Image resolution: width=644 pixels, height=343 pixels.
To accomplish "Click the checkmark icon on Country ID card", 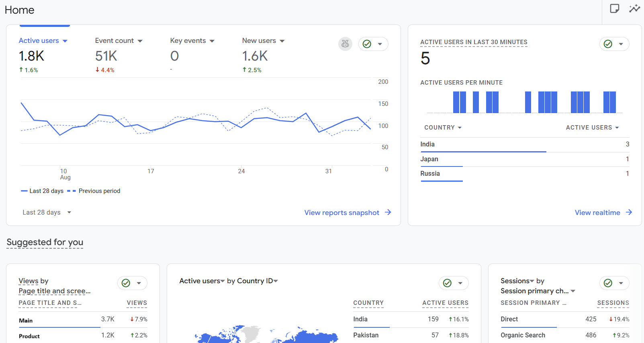I will [x=447, y=283].
